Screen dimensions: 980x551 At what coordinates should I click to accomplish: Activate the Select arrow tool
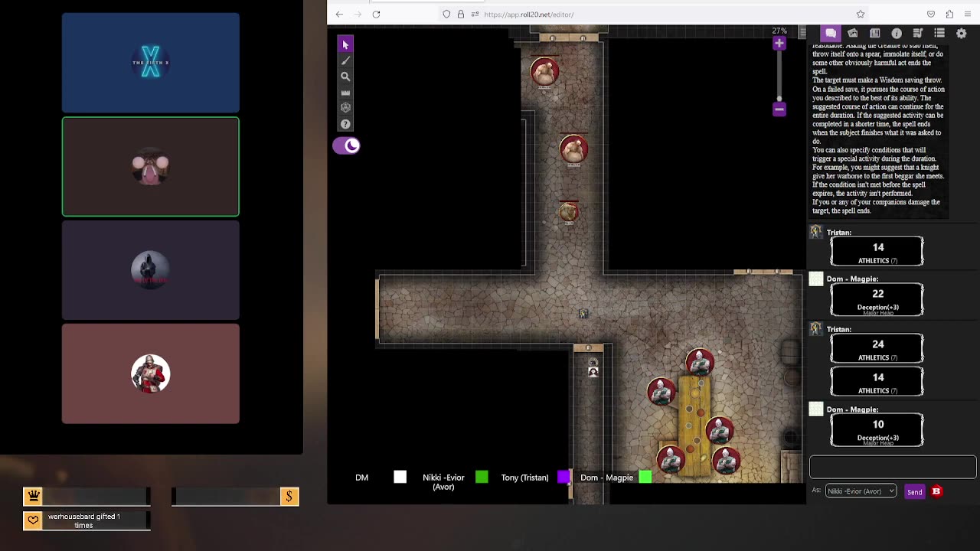click(x=345, y=45)
